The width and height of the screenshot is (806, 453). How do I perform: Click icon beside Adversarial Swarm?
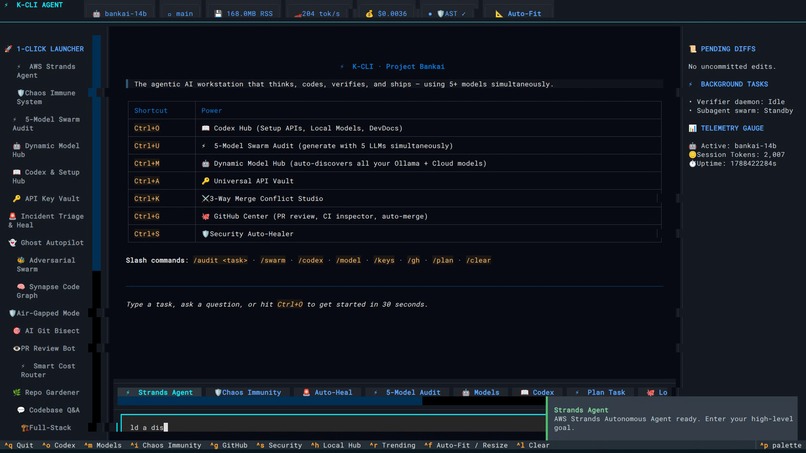point(21,261)
